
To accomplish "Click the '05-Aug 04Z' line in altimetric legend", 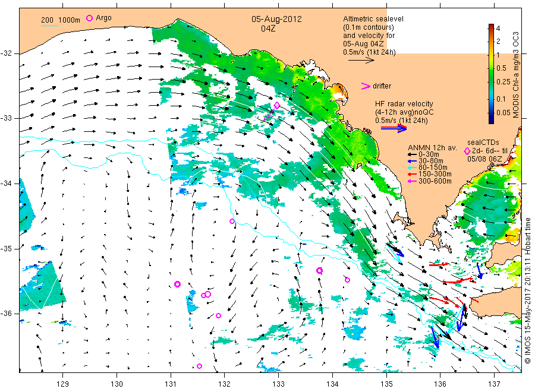I will (363, 44).
